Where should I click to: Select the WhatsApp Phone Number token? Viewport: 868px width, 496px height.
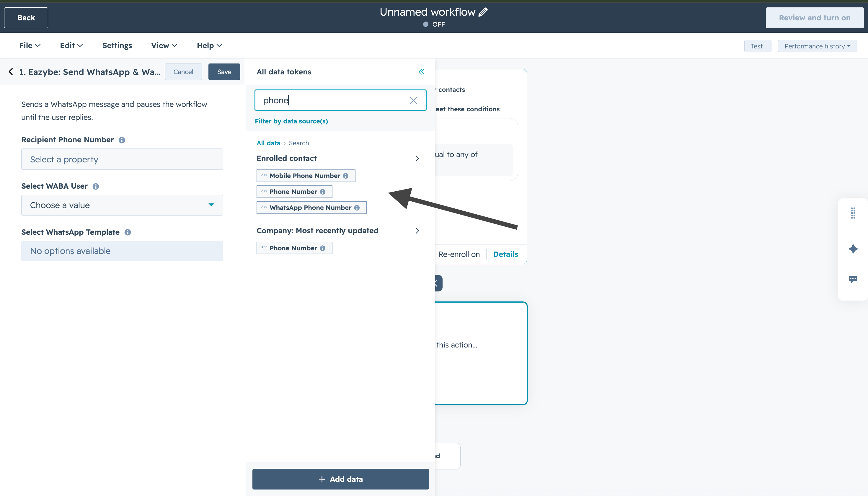click(x=311, y=208)
